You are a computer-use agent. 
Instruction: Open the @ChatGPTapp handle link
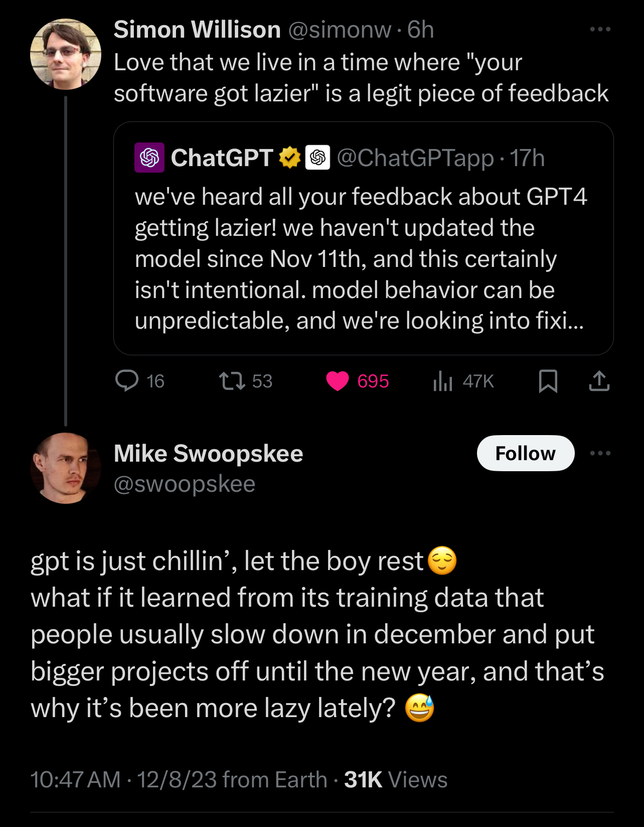[415, 158]
